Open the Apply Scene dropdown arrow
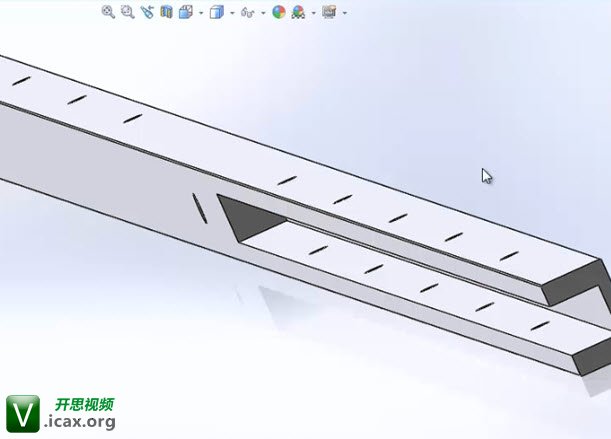Viewport: 611px width, 439px height. [314, 13]
